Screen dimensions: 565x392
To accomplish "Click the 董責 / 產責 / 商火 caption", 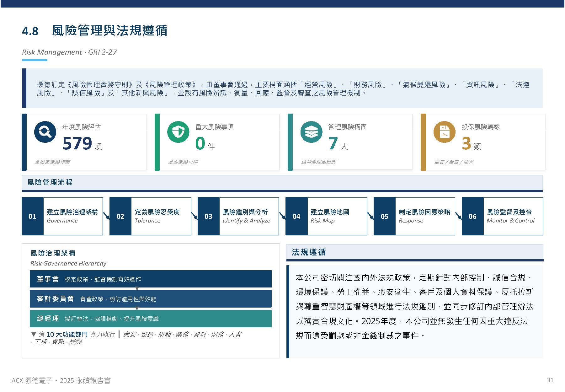I will (454, 162).
